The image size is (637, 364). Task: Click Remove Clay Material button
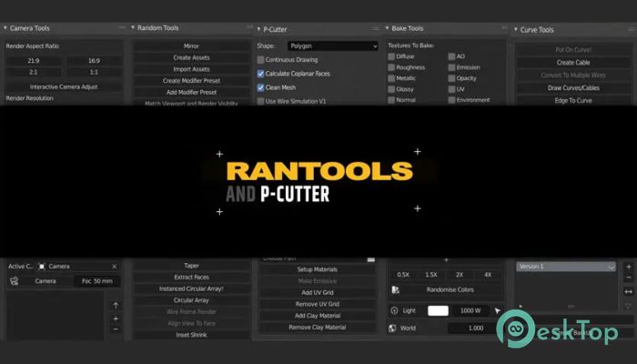pos(318,327)
